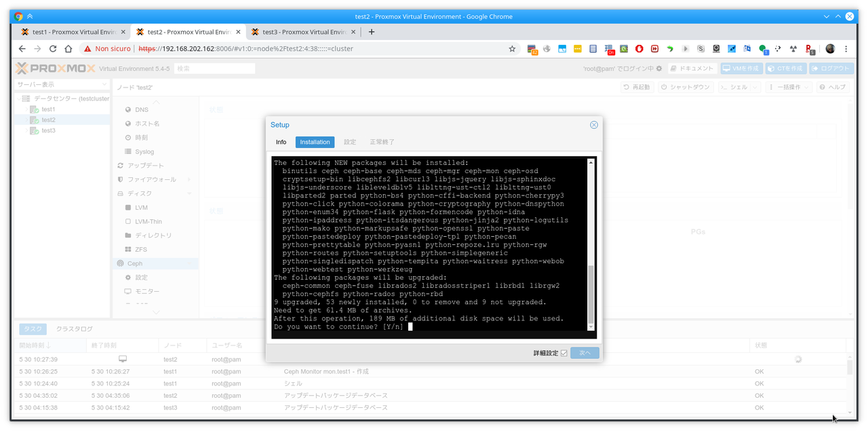This screenshot has height=431, width=868.
Task: Switch to test3 Proxmox browser tab
Action: (296, 32)
